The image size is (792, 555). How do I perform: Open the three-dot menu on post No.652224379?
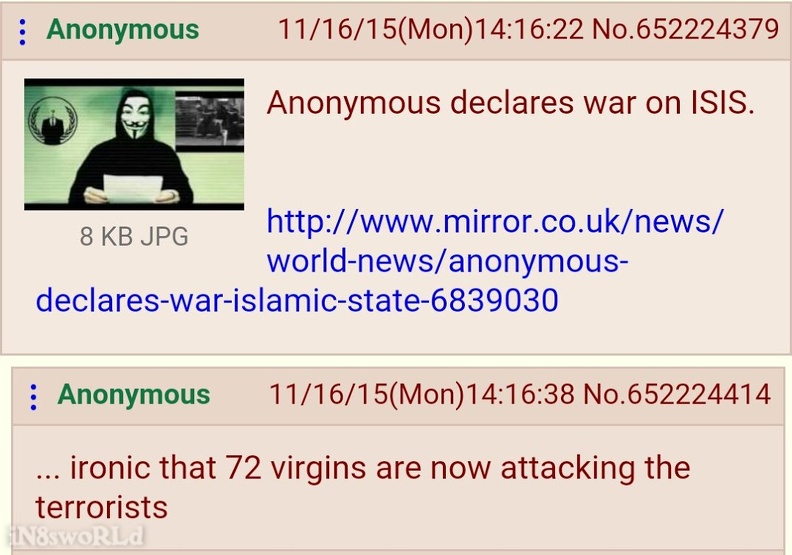tap(22, 32)
